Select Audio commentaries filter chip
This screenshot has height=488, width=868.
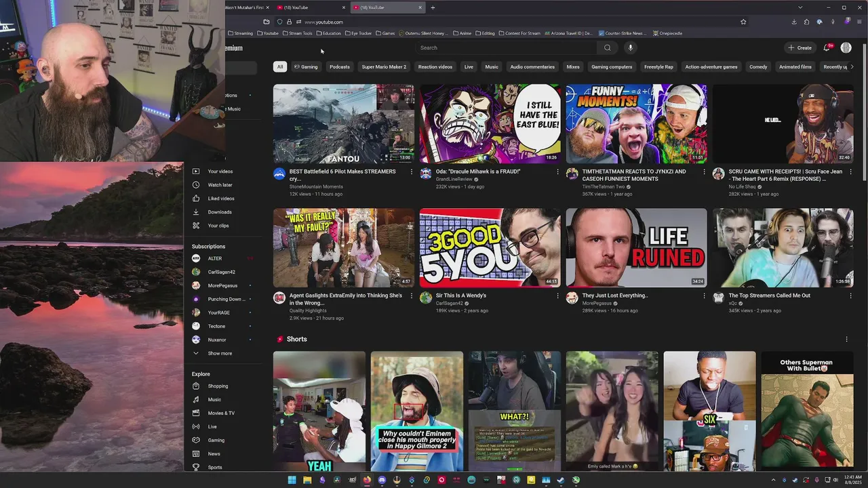(532, 66)
